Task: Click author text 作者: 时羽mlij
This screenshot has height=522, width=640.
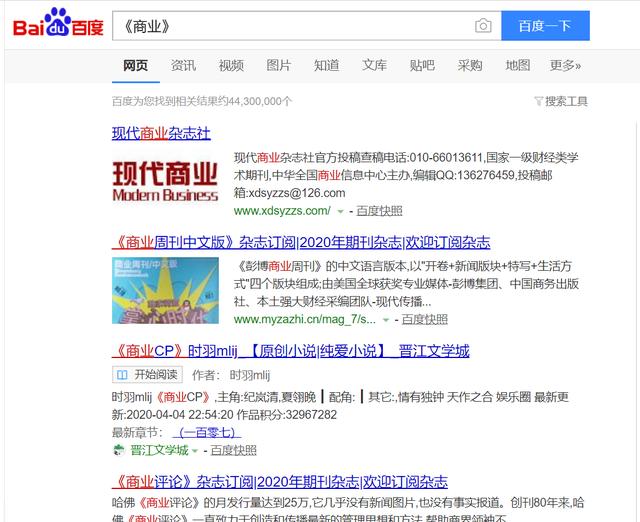Action: coord(231,375)
